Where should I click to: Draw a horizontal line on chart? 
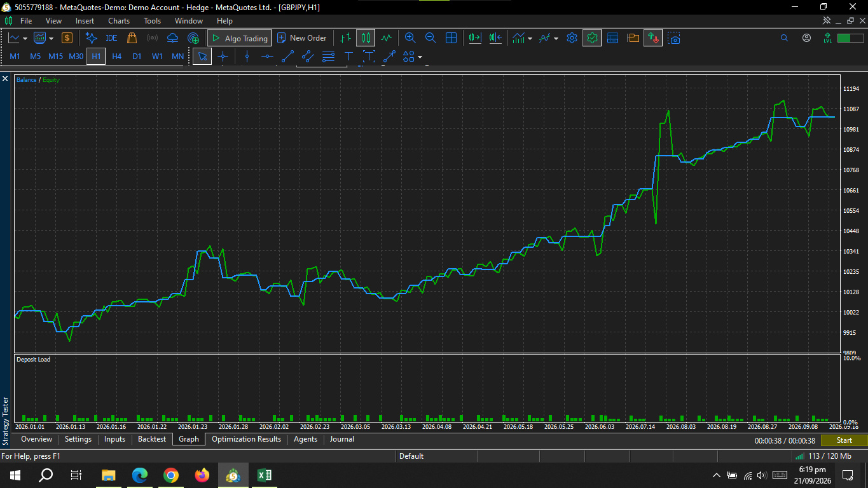click(x=267, y=57)
